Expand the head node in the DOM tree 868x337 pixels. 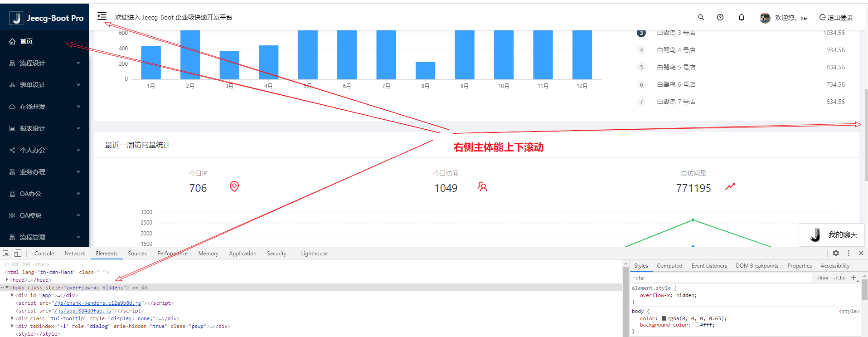[x=7, y=280]
